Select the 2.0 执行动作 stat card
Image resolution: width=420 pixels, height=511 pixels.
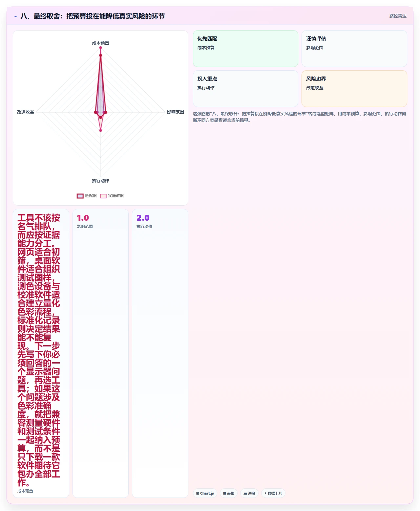click(x=160, y=353)
